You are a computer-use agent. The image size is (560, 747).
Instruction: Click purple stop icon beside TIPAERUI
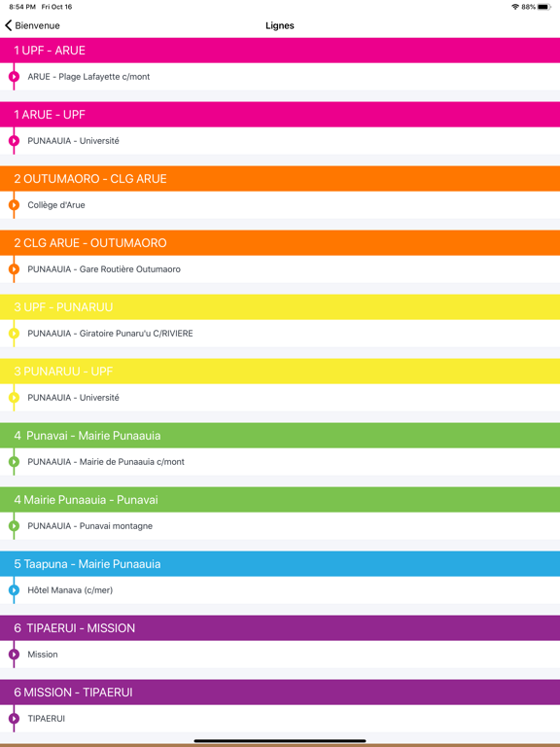coord(14,719)
